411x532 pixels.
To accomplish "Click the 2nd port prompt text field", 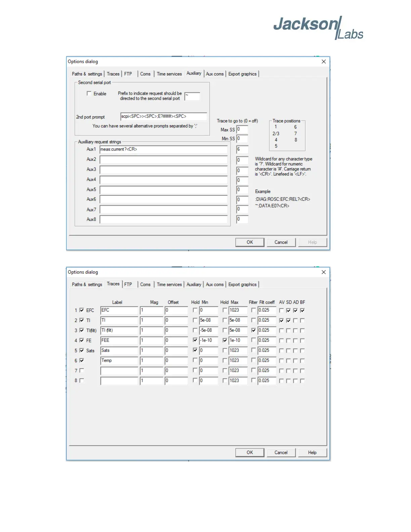I will (x=163, y=117).
